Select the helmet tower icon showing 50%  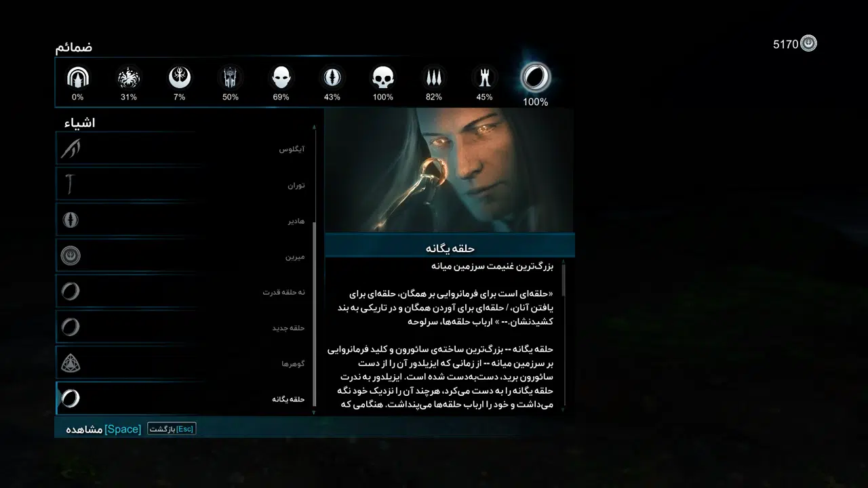click(x=231, y=77)
